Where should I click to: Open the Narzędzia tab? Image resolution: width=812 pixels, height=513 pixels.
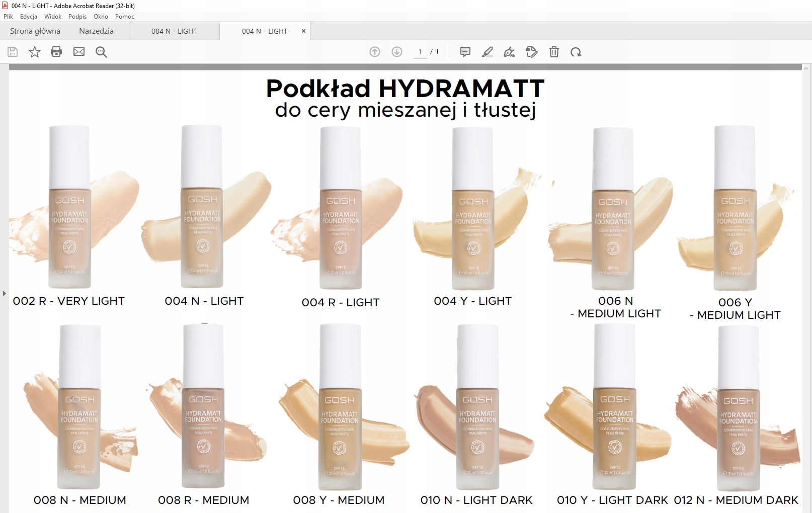[96, 31]
